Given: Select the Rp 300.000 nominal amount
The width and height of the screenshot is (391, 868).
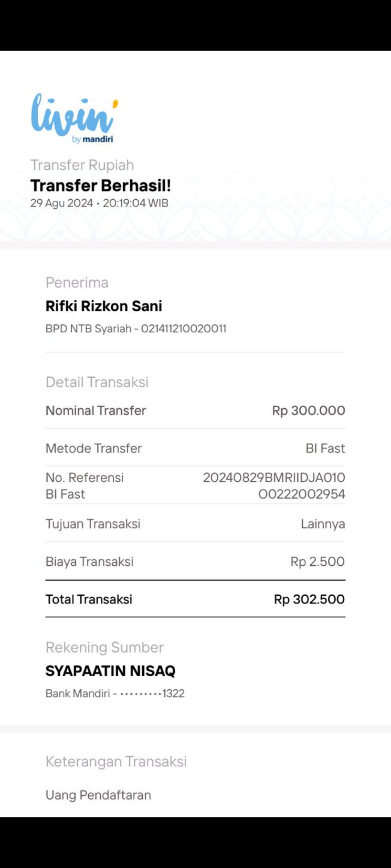Looking at the screenshot, I should (x=308, y=410).
